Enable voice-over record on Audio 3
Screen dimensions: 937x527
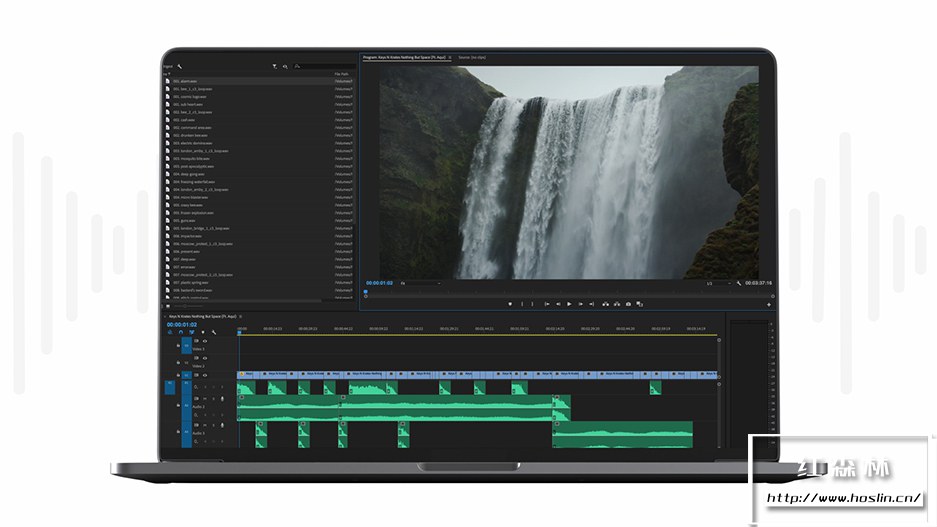[x=222, y=425]
